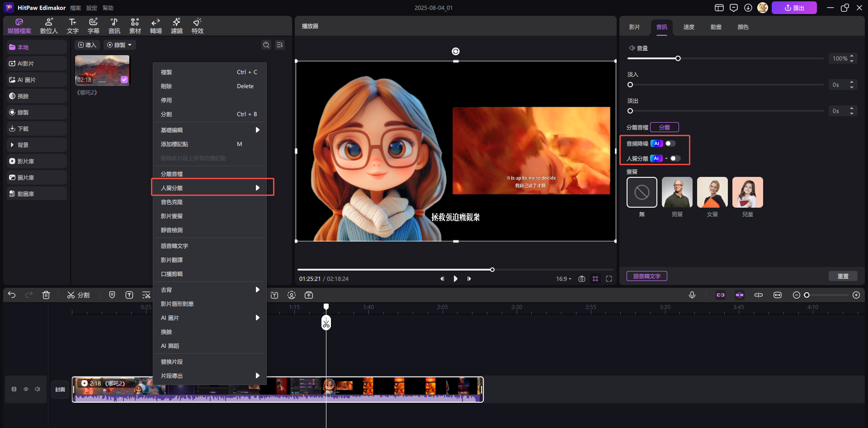Click the trash delete icon in timeline toolbar
The height and width of the screenshot is (428, 868).
pos(46,295)
